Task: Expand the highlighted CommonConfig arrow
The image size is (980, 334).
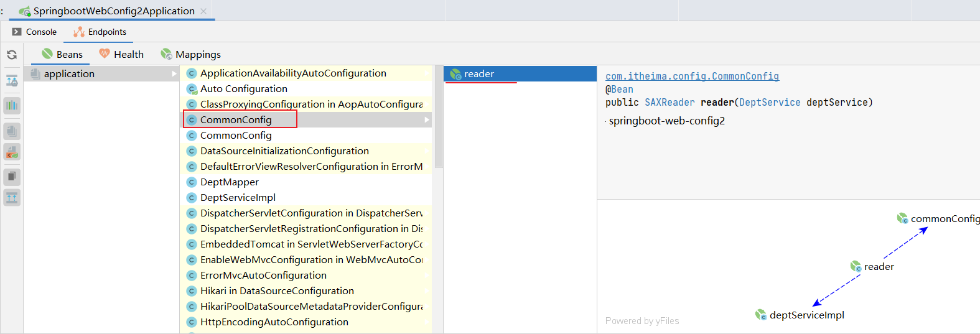Action: tap(427, 119)
